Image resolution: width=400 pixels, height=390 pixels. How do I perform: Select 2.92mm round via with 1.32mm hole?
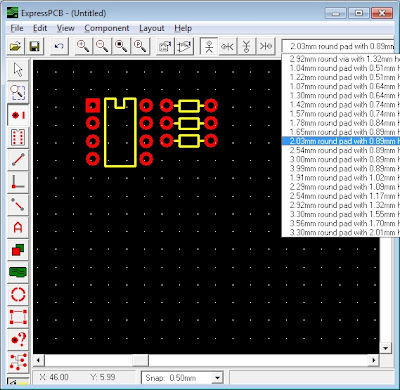click(x=341, y=59)
